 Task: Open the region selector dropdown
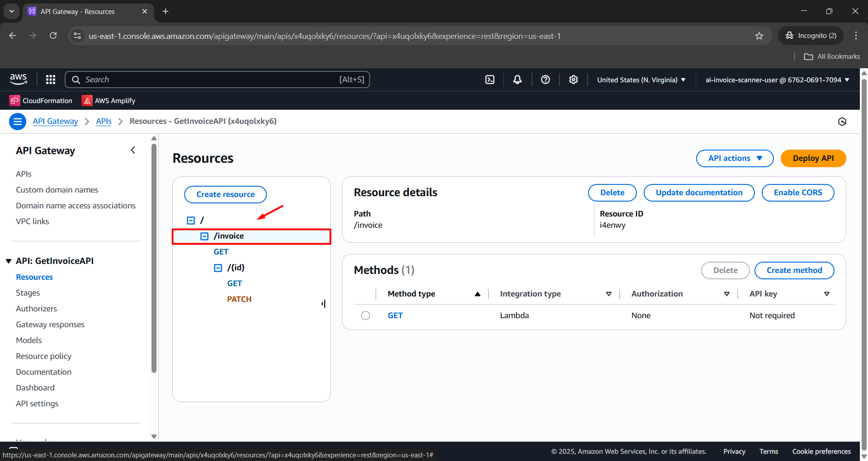(x=641, y=80)
